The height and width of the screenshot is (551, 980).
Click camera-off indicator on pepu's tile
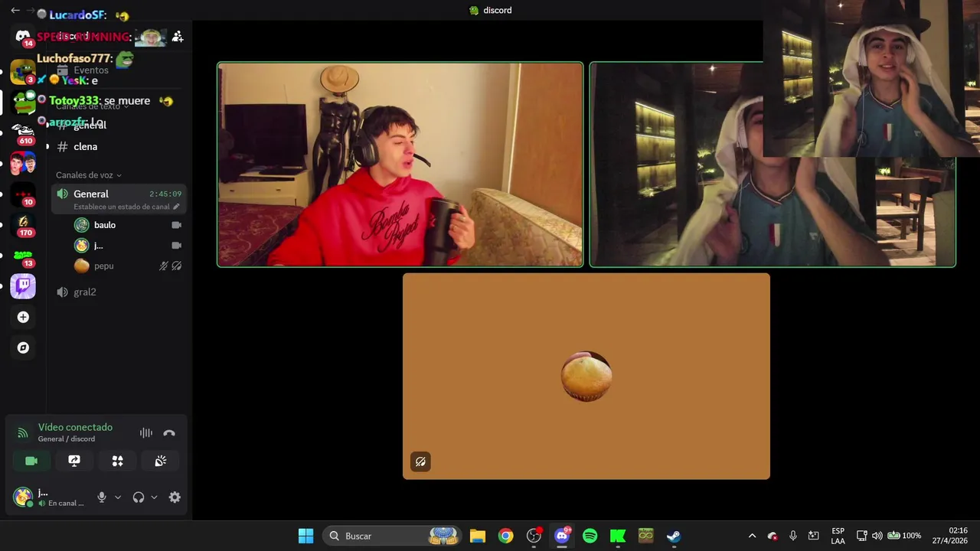coord(420,461)
